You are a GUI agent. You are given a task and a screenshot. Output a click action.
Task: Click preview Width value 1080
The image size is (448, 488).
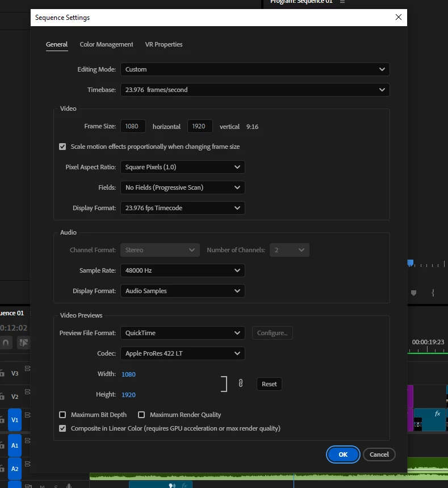point(128,374)
